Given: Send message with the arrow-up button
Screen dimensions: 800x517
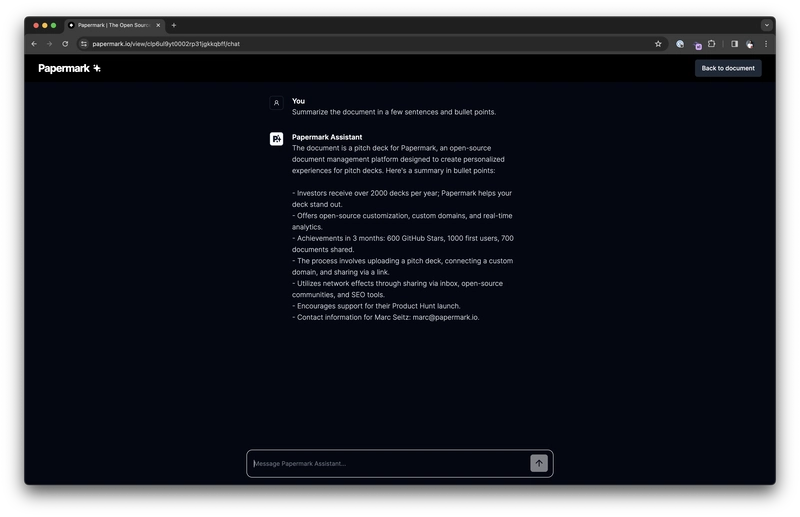Looking at the screenshot, I should pyautogui.click(x=539, y=463).
